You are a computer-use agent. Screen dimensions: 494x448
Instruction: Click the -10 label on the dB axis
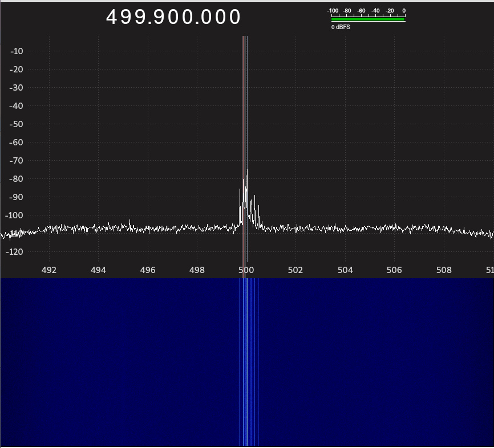pyautogui.click(x=17, y=51)
